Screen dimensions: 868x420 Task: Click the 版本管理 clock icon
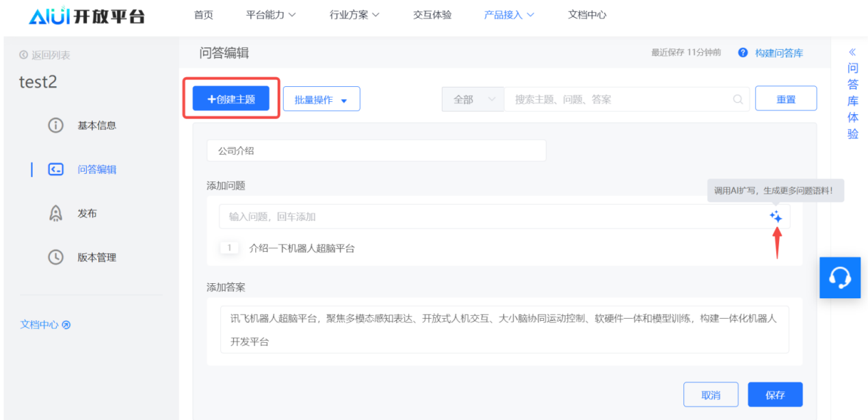pos(55,257)
